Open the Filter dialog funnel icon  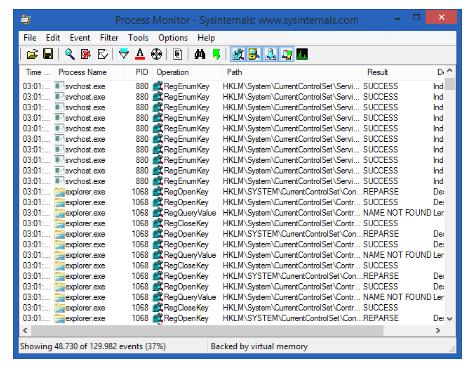coord(124,54)
